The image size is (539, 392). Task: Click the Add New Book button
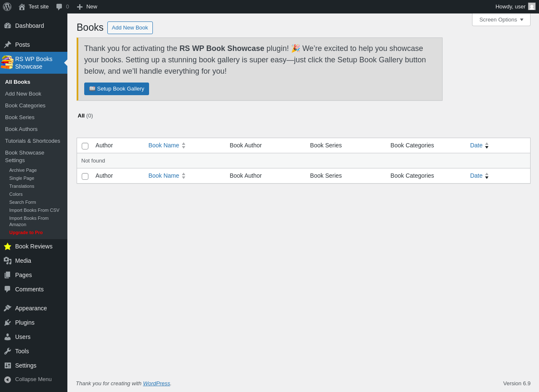(x=130, y=28)
